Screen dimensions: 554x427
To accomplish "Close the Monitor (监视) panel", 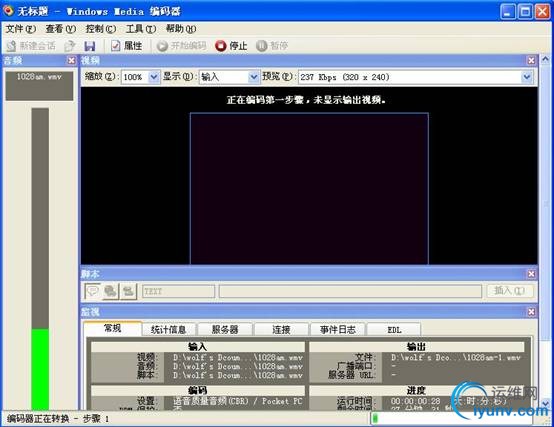I will [531, 312].
